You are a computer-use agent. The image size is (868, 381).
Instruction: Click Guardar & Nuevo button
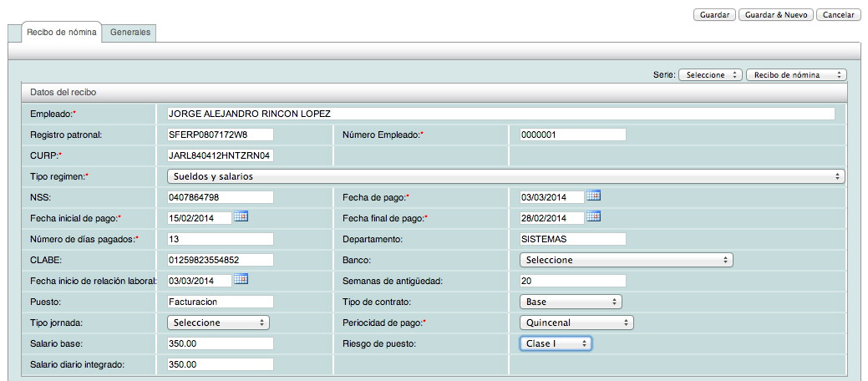[775, 15]
